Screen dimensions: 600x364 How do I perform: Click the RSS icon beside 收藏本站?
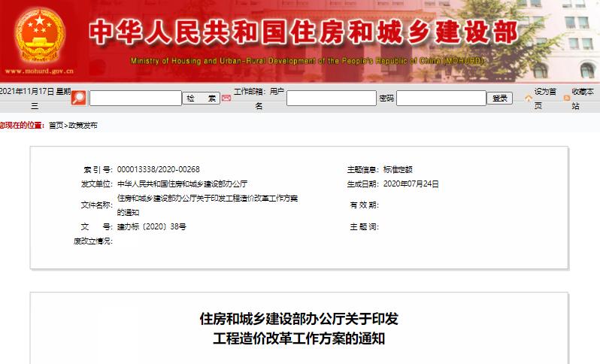point(567,99)
